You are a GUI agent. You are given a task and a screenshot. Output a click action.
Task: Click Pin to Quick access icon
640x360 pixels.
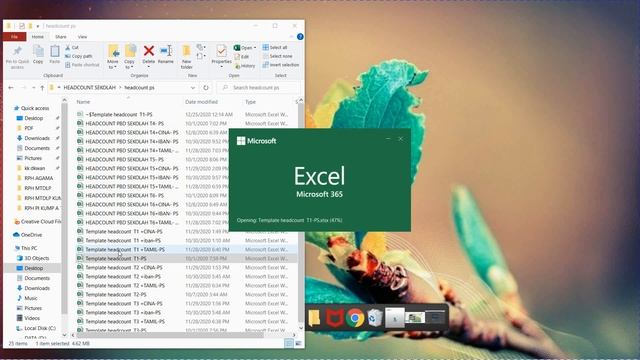[17, 52]
